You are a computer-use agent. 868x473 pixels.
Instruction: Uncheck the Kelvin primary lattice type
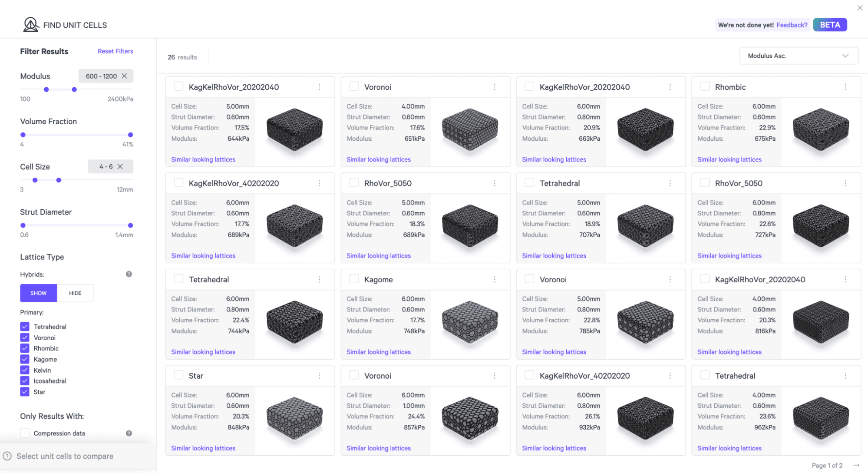25,370
